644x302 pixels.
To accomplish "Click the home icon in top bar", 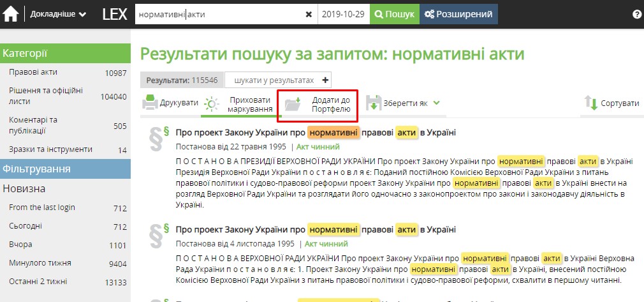I will [11, 14].
